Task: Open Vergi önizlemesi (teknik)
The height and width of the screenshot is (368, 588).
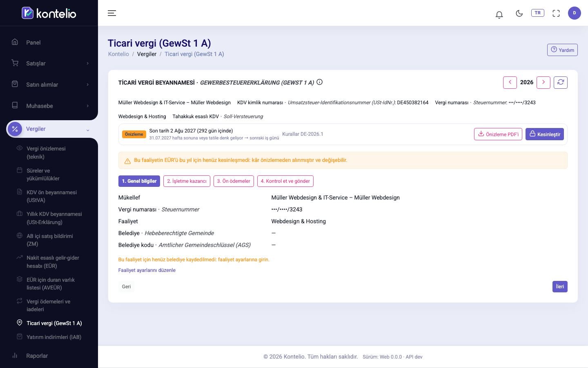Action: [x=46, y=153]
